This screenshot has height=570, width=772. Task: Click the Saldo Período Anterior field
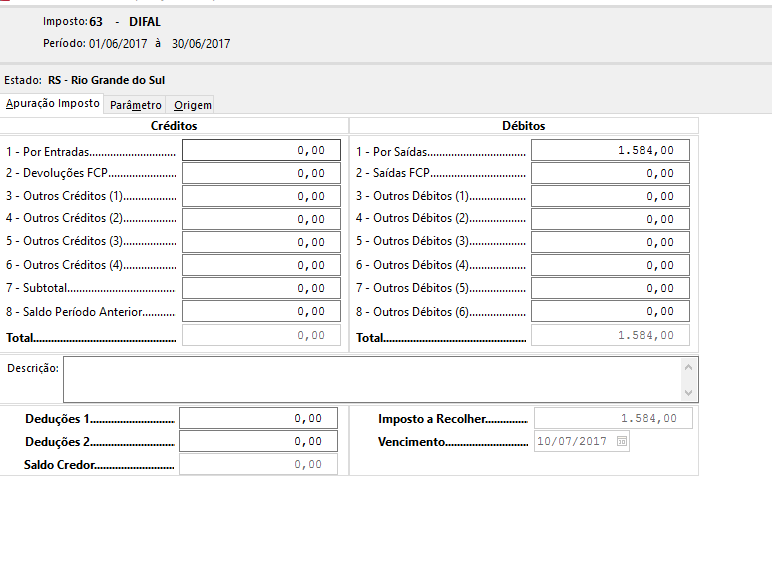[261, 311]
